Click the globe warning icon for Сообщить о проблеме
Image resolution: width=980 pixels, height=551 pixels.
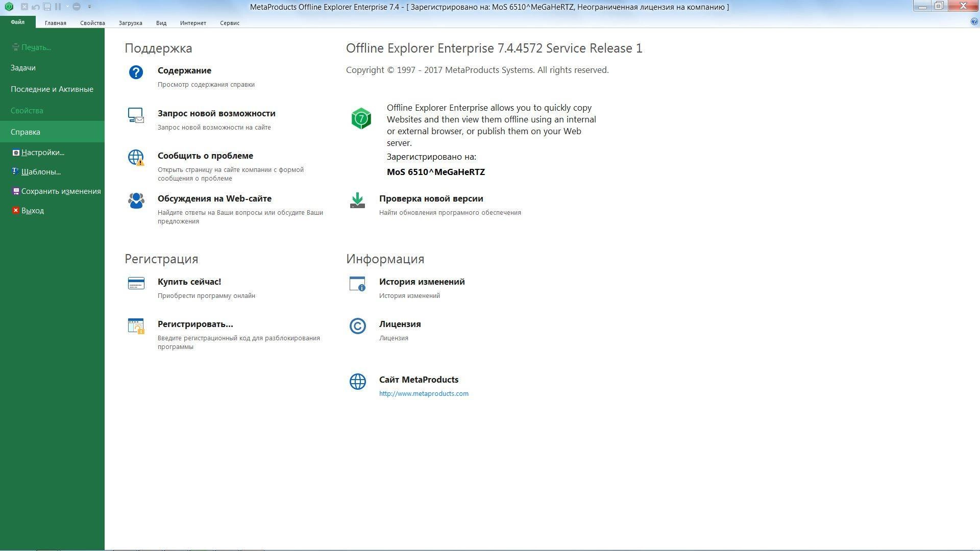[136, 158]
